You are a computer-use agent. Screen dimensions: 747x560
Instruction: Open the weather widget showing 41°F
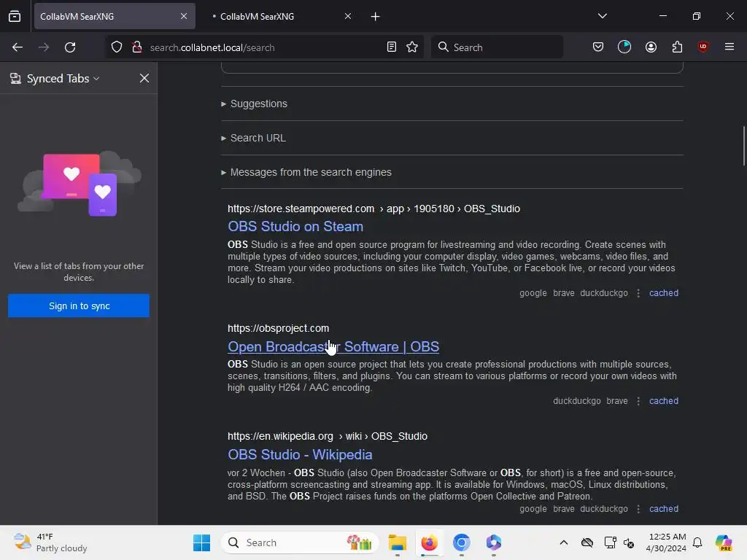pyautogui.click(x=51, y=542)
